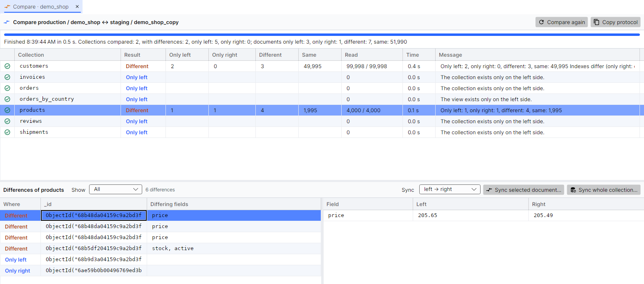The image size is (644, 284).
Task: Click the Differing fields column header
Action: pos(234,204)
